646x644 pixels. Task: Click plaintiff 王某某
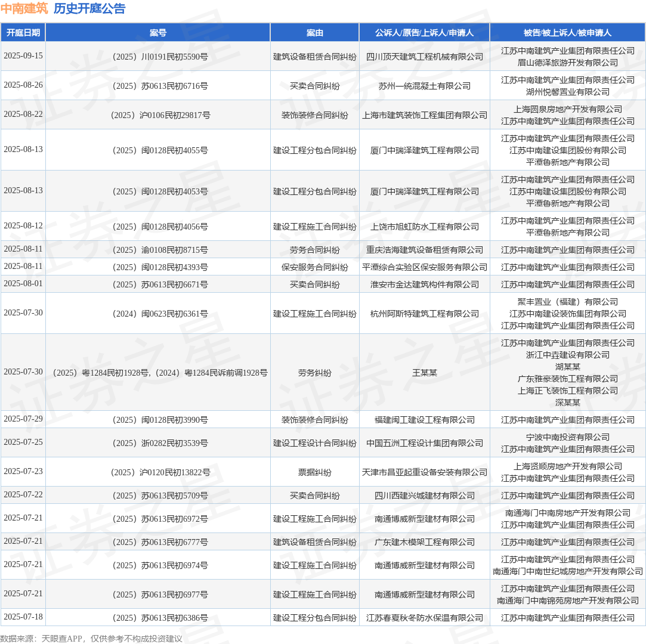pyautogui.click(x=424, y=373)
